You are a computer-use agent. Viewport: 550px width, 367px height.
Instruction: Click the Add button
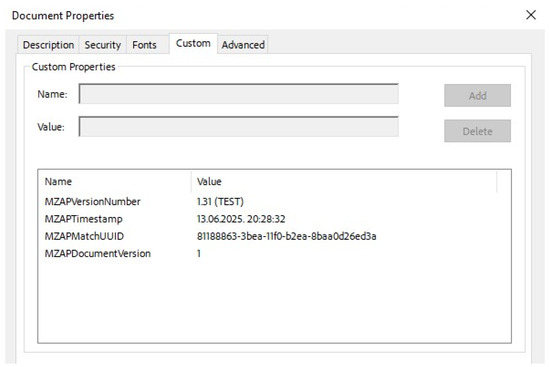pos(477,95)
